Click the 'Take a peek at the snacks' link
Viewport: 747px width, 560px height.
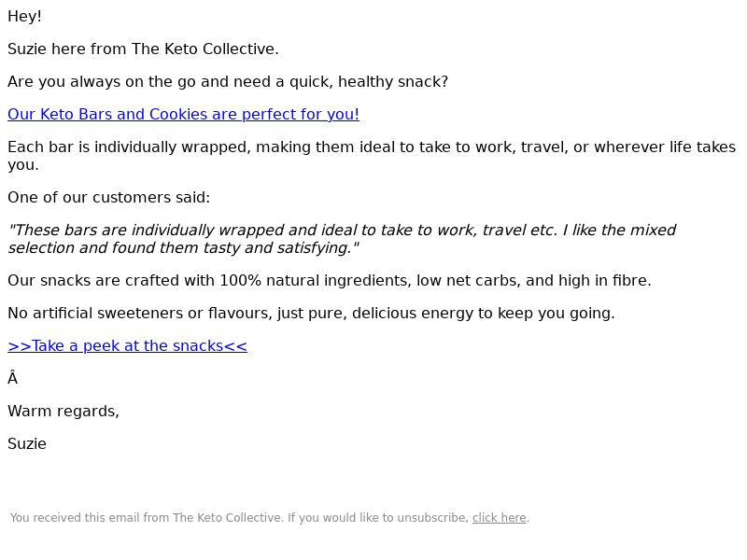pyautogui.click(x=127, y=346)
